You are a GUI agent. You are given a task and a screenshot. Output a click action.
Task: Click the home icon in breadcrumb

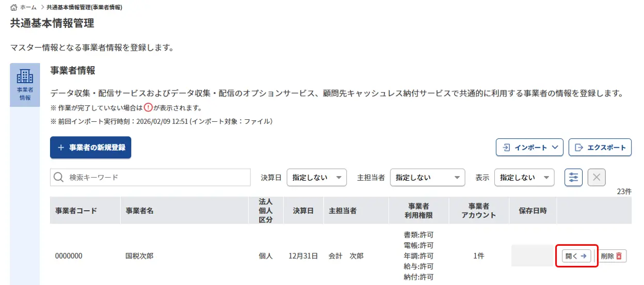pos(14,8)
